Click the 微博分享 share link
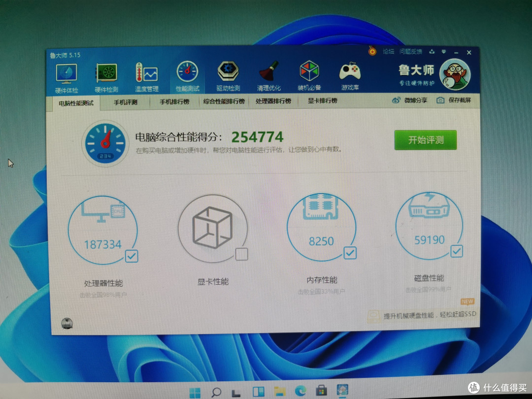The image size is (532, 399). tap(416, 100)
